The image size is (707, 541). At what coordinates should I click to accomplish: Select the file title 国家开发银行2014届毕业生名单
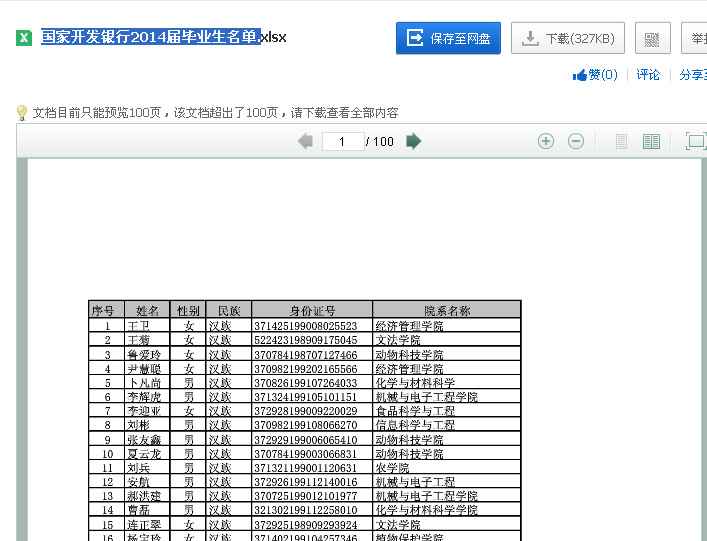pyautogui.click(x=151, y=37)
